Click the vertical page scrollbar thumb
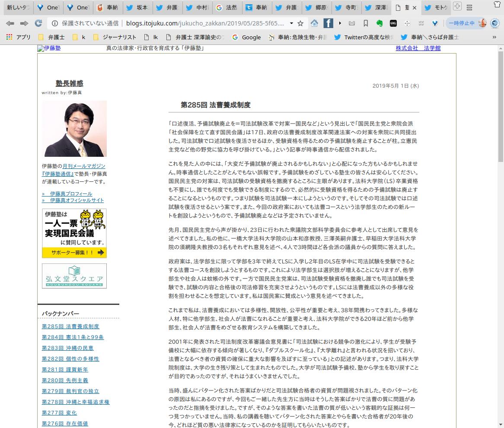 [501, 106]
